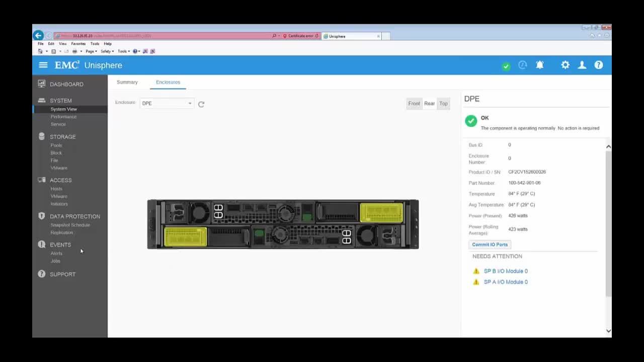This screenshot has width=644, height=362.
Task: Go to System View in sidebar
Action: [x=64, y=109]
